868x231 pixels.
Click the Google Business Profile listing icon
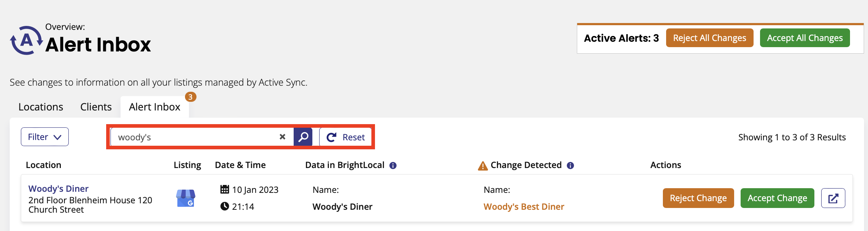click(x=186, y=198)
